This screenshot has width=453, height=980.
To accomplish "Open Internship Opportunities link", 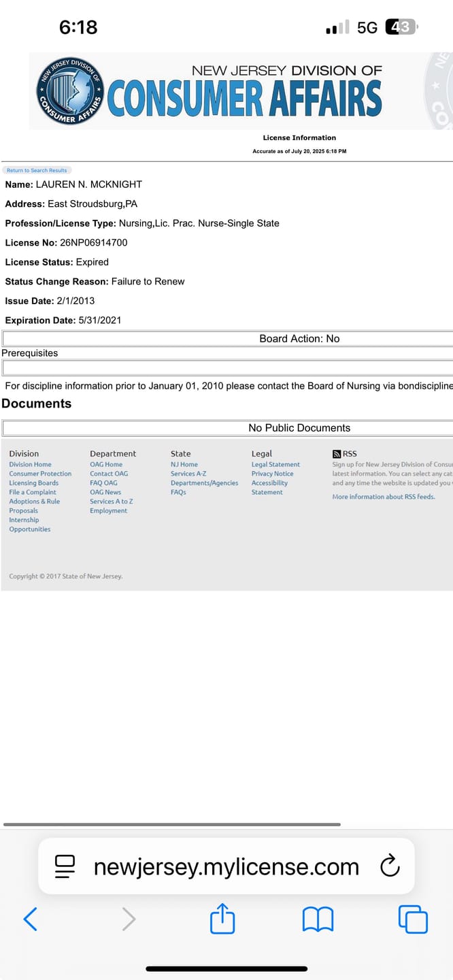I will tap(30, 524).
